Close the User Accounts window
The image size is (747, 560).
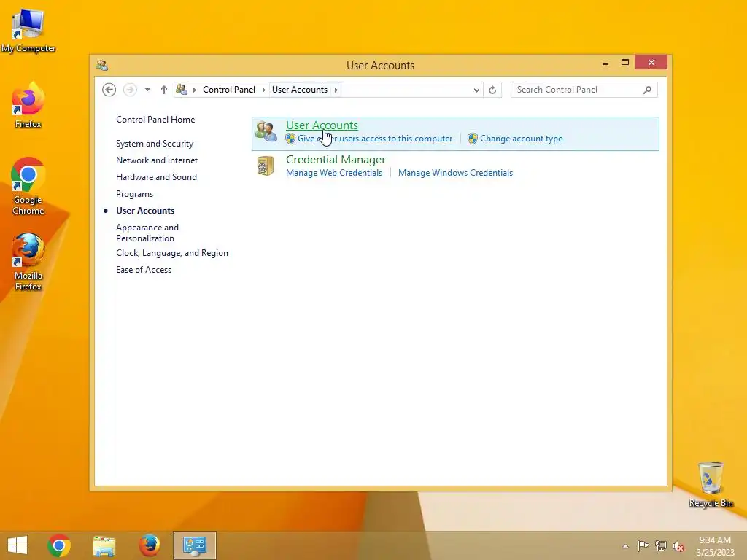point(651,63)
